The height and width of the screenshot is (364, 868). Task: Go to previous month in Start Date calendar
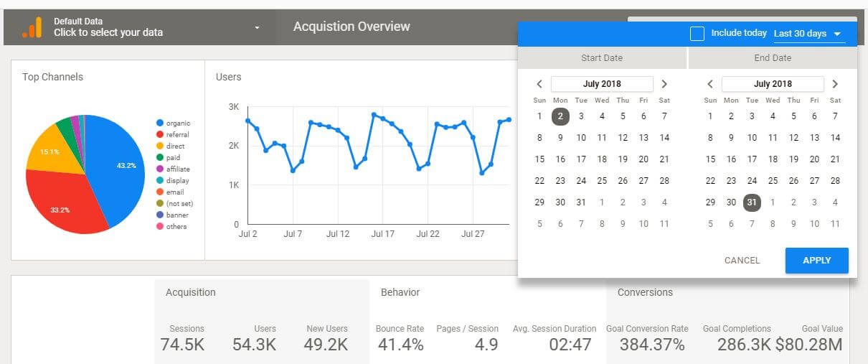(539, 84)
